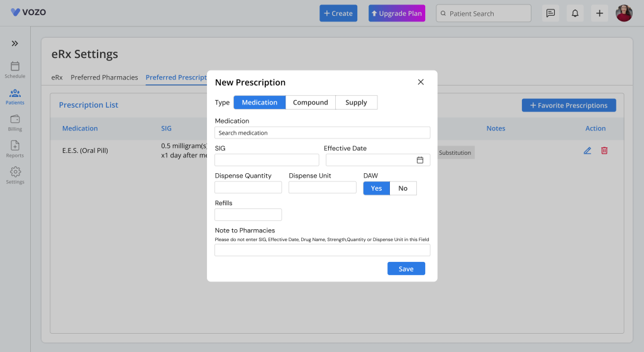Select Supply prescription type
Screen dimensions: 644x352
coord(356,103)
